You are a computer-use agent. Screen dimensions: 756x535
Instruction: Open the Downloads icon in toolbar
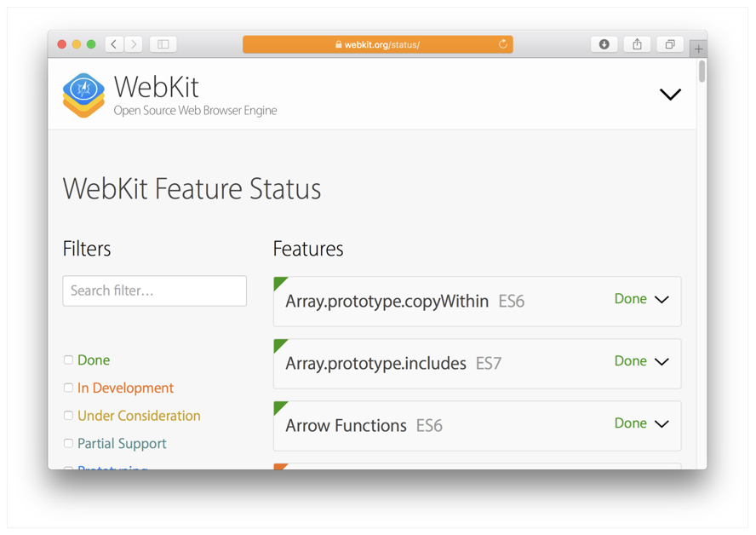tap(604, 44)
